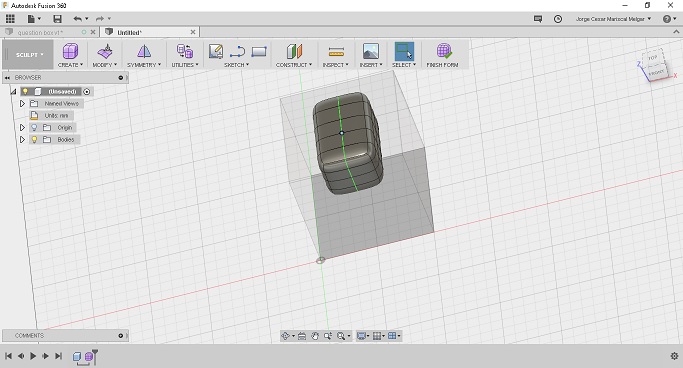Toggle Origin folder visibility lightbulb
This screenshot has width=683, height=368.
[34, 128]
